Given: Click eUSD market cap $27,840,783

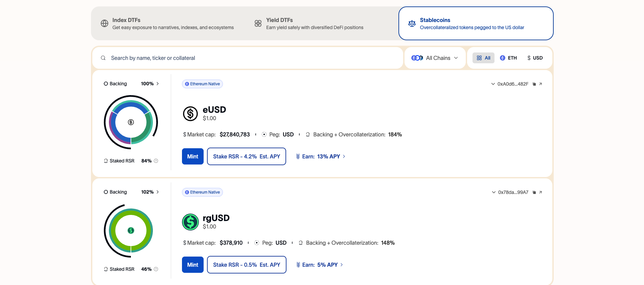Looking at the screenshot, I should coord(235,134).
